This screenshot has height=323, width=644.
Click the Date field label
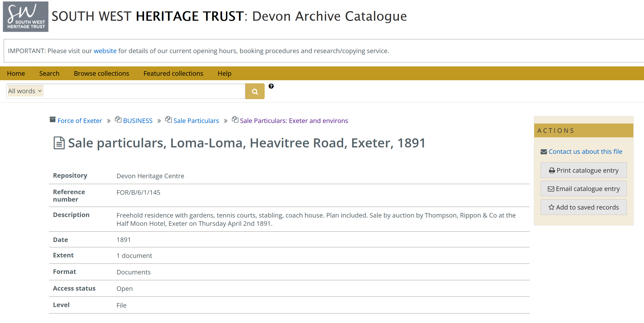(x=60, y=240)
